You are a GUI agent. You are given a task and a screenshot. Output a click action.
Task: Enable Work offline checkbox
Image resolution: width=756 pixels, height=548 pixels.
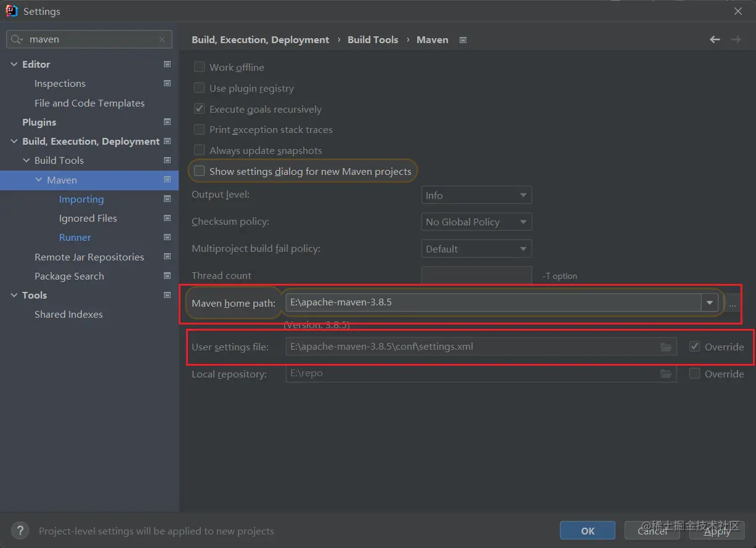tap(199, 67)
